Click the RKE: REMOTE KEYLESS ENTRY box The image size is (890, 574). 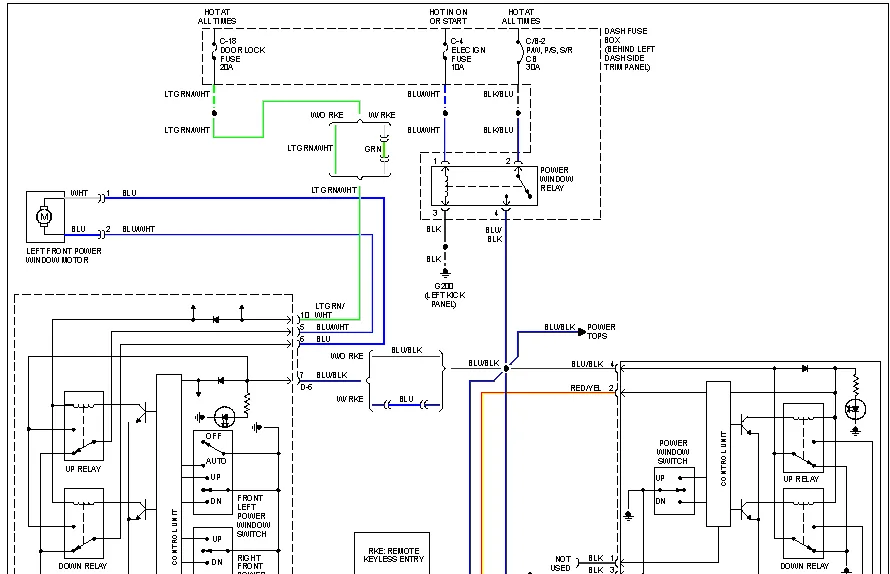392,554
